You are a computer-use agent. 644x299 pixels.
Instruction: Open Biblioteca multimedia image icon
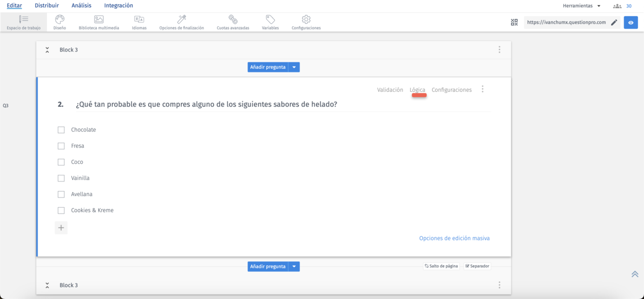[x=99, y=19]
